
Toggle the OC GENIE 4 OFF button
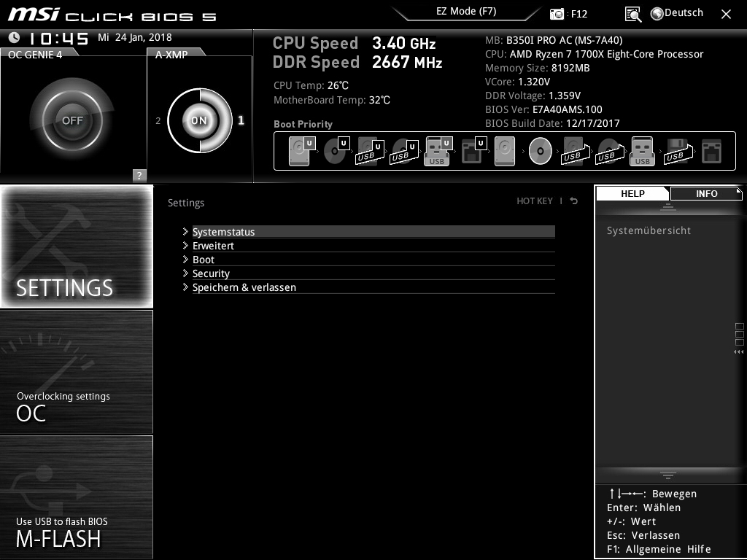click(72, 120)
